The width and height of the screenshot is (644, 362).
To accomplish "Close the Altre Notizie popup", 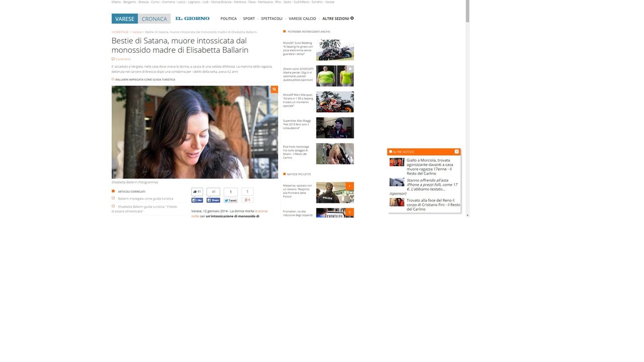I will (x=456, y=152).
